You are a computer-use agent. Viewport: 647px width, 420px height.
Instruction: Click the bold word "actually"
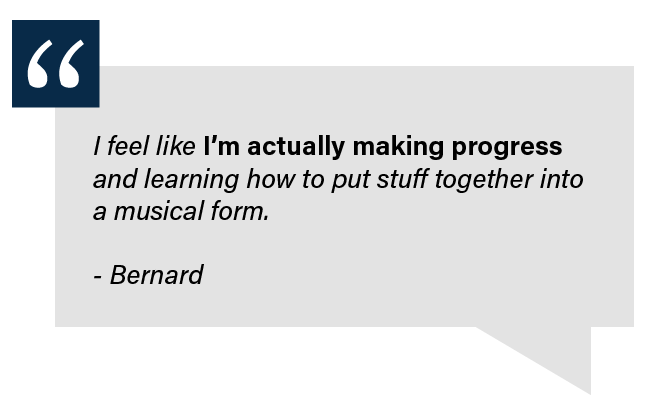[x=296, y=147]
